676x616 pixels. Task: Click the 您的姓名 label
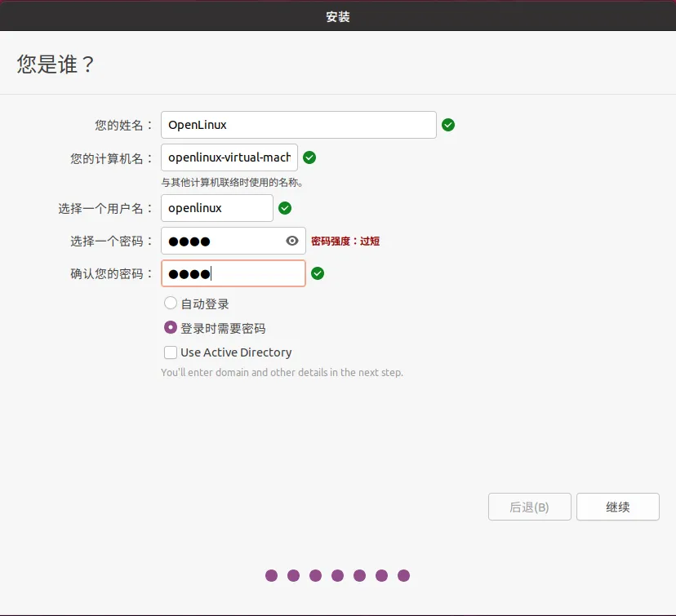tap(123, 126)
